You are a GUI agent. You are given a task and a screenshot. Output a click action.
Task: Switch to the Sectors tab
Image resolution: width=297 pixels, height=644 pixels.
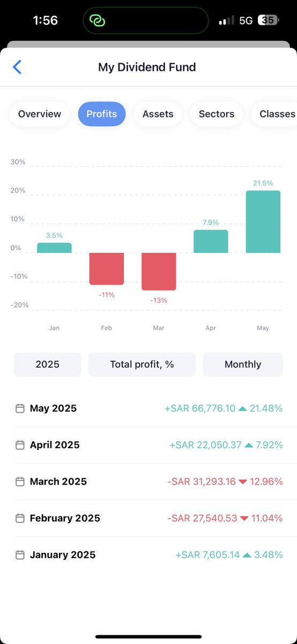click(x=217, y=114)
